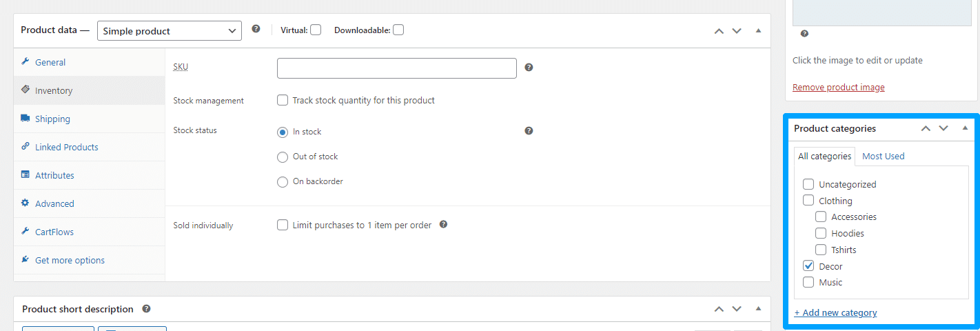This screenshot has width=980, height=331.
Task: Click Add new category link
Action: 835,313
